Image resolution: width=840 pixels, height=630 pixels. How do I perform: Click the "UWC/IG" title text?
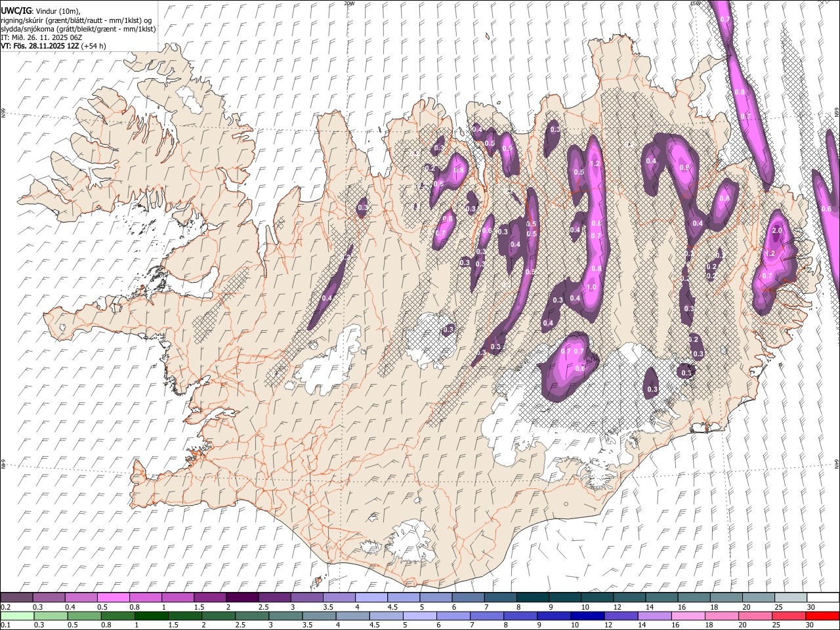16,11
